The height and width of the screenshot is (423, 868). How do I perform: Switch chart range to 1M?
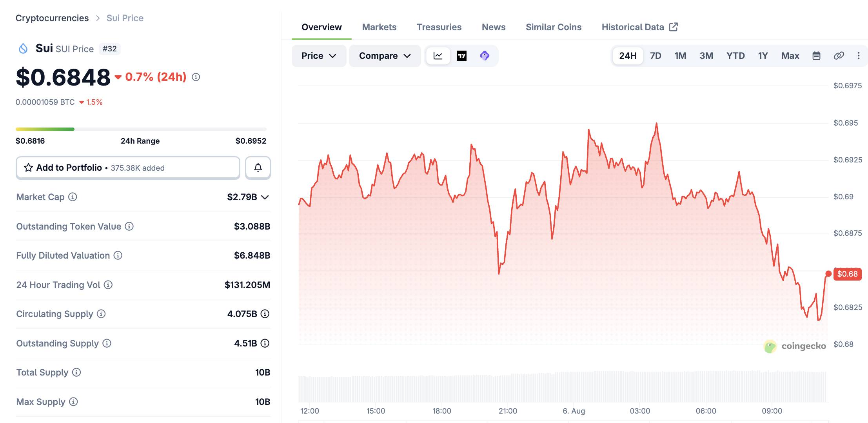tap(680, 56)
